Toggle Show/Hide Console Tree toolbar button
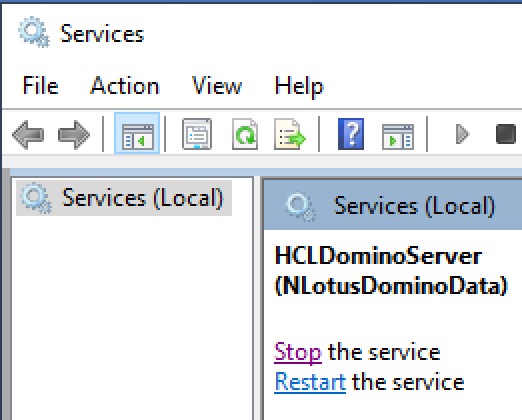Screen dimensions: 522x420 (x=137, y=133)
